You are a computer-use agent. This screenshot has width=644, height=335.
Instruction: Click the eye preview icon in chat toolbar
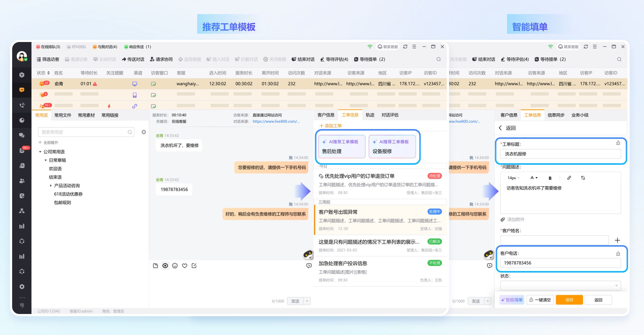coord(165,266)
